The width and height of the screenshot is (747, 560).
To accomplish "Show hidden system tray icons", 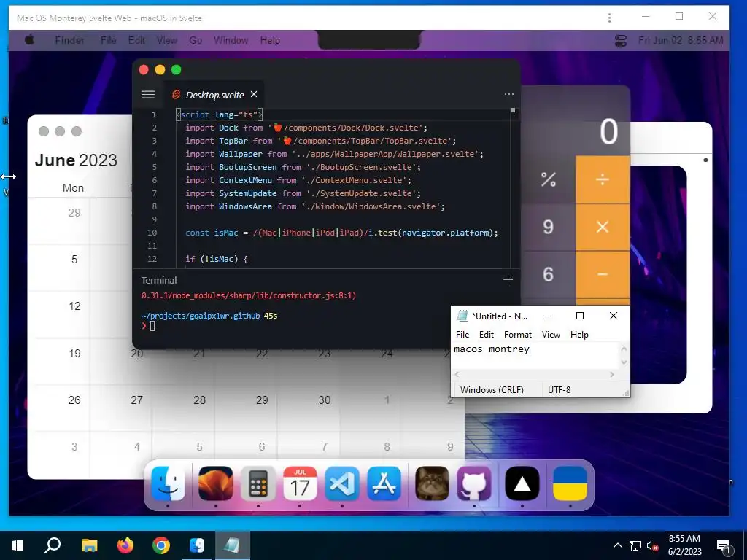I will [x=617, y=545].
